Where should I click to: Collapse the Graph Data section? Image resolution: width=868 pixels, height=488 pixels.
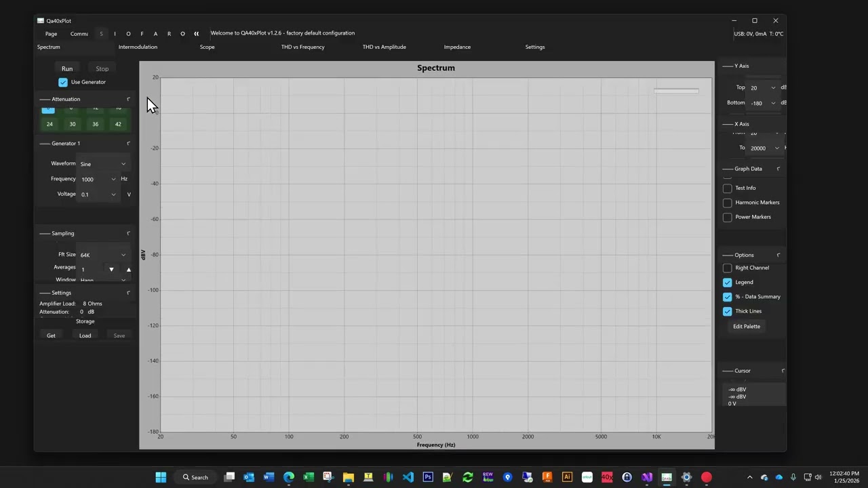778,169
